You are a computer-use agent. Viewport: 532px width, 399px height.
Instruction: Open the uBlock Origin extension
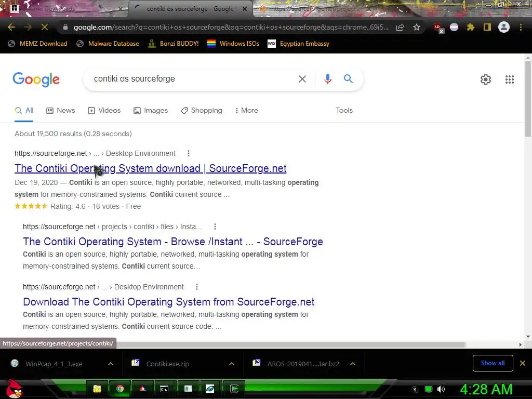[x=438, y=28]
